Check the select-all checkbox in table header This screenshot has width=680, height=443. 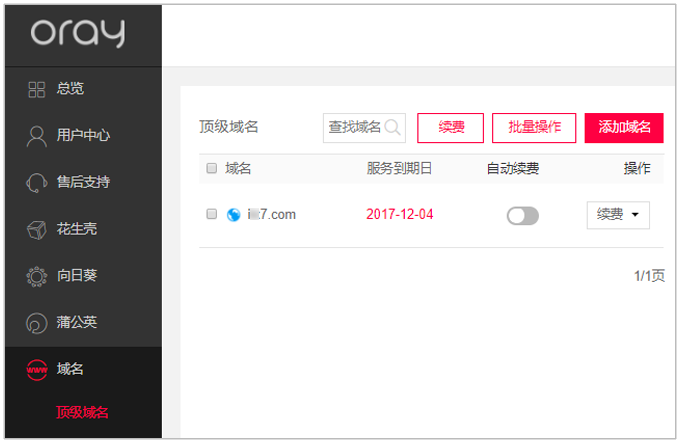[212, 168]
